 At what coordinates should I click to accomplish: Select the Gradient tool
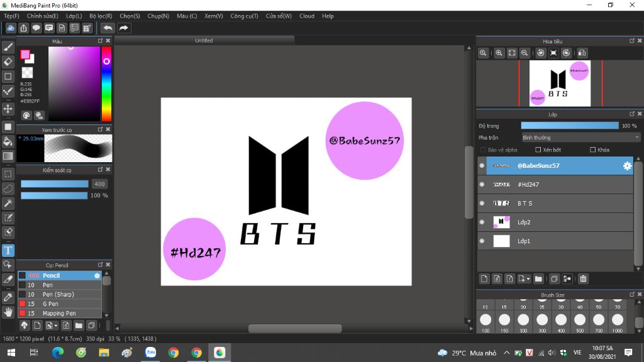(x=8, y=156)
